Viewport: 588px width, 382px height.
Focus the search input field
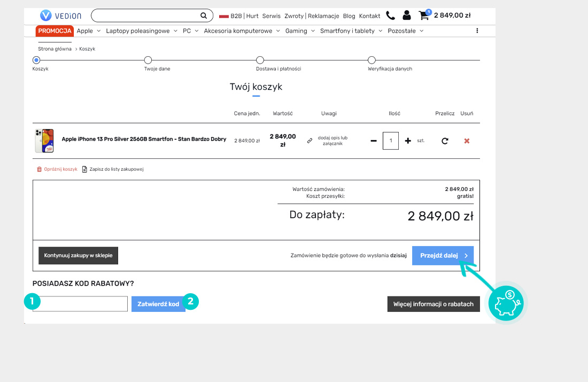(146, 16)
